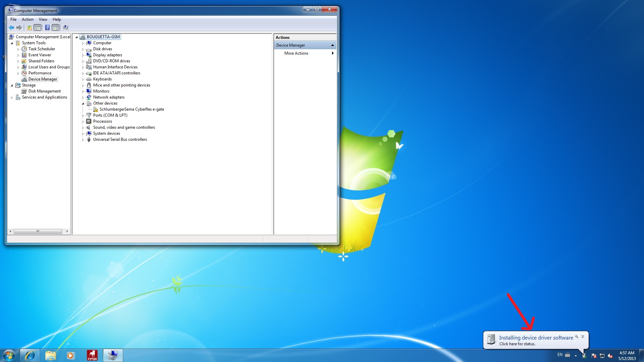
Task: Launch Internet Explorer from taskbar
Action: [30, 355]
